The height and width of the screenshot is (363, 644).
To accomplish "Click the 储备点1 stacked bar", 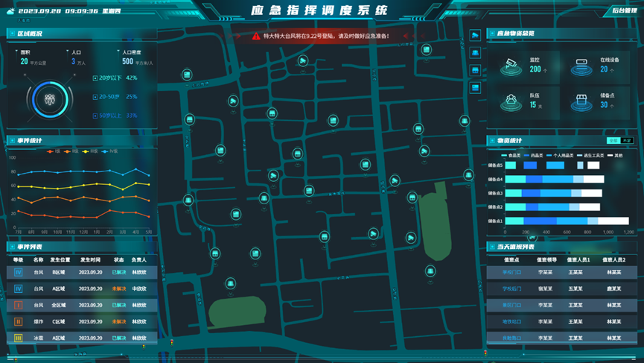I will [x=567, y=221].
